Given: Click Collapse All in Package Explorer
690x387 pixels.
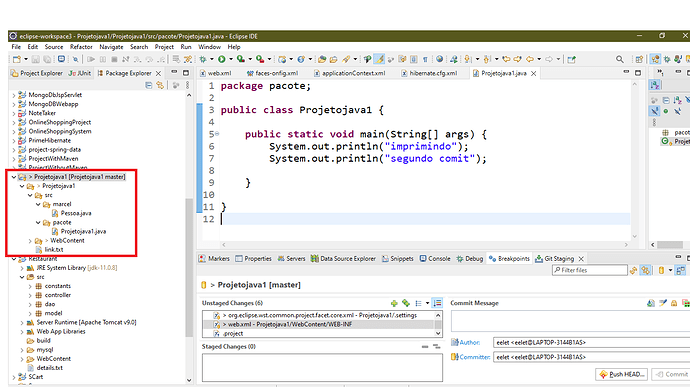Looking at the screenshot, I should (x=149, y=85).
